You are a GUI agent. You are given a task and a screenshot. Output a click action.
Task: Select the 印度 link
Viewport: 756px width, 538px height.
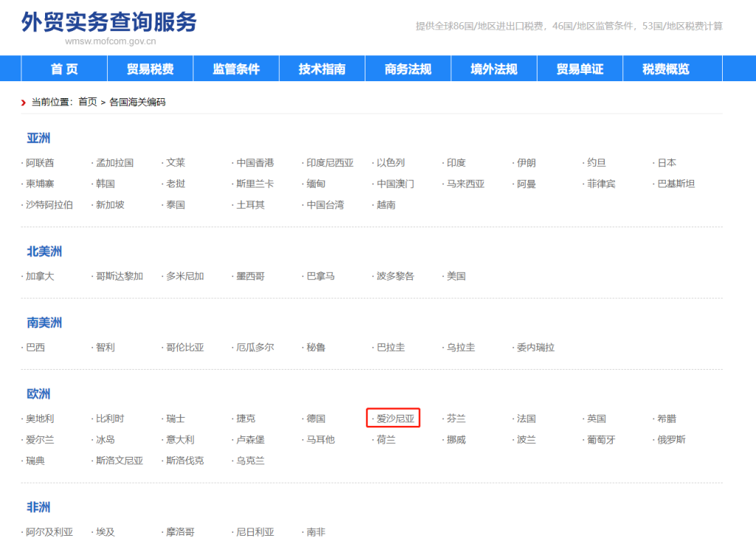click(x=456, y=163)
